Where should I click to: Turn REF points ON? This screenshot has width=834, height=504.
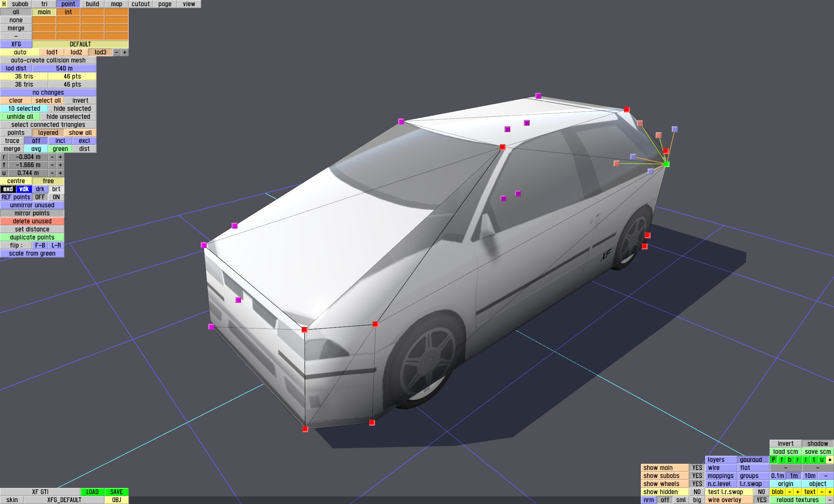(x=56, y=197)
